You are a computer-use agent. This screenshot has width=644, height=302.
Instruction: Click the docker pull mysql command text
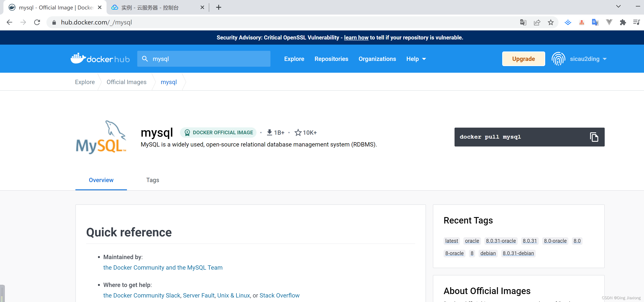coord(490,137)
